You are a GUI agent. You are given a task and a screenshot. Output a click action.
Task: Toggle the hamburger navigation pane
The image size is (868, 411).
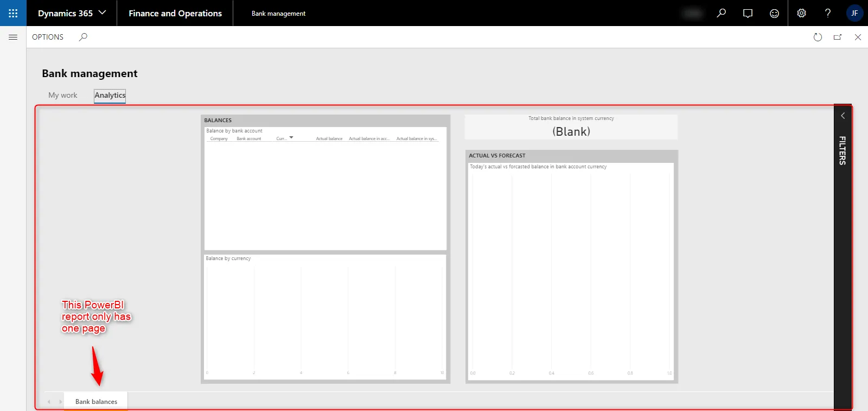[x=13, y=37]
